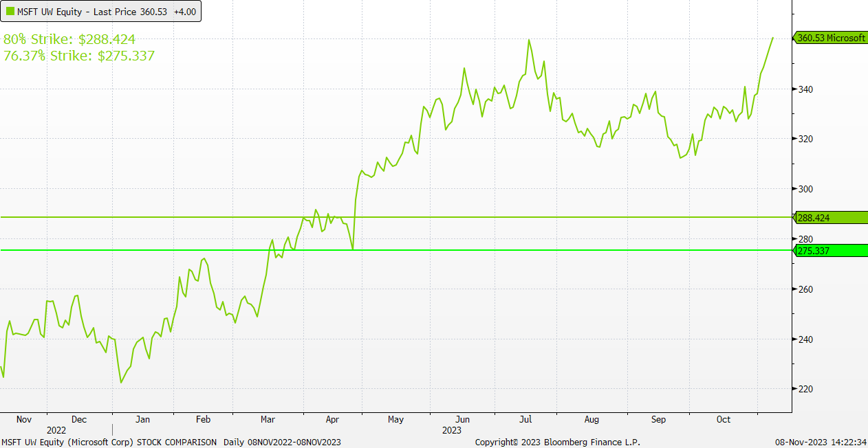Click the 2023 year axis label

(x=451, y=430)
